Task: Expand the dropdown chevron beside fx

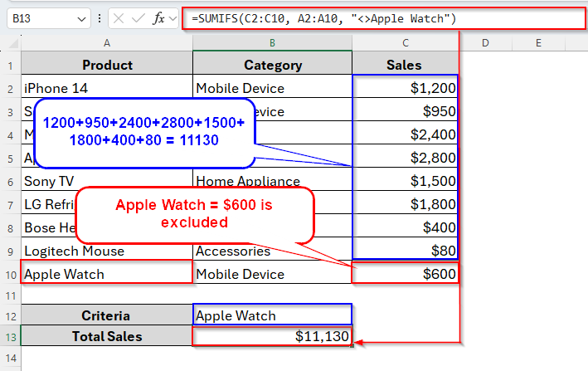Action: click(173, 18)
